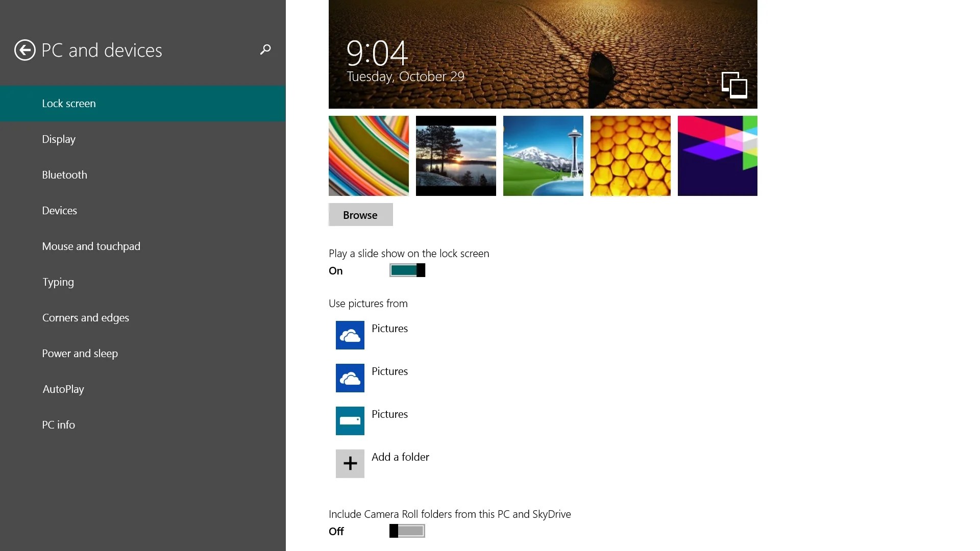980x551 pixels.
Task: Select the local Pictures folder icon
Action: pyautogui.click(x=350, y=421)
